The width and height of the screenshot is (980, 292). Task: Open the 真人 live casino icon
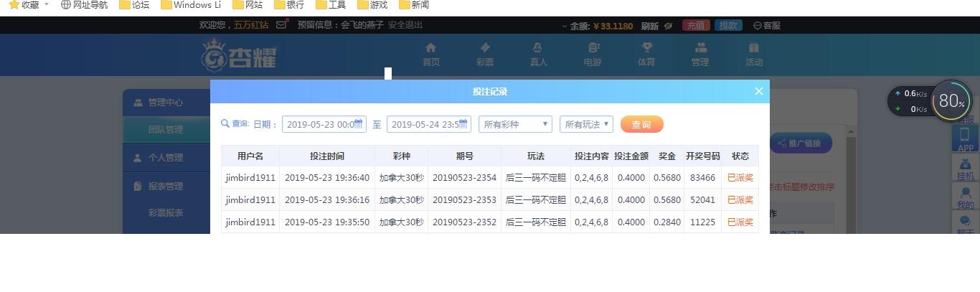coord(538,48)
